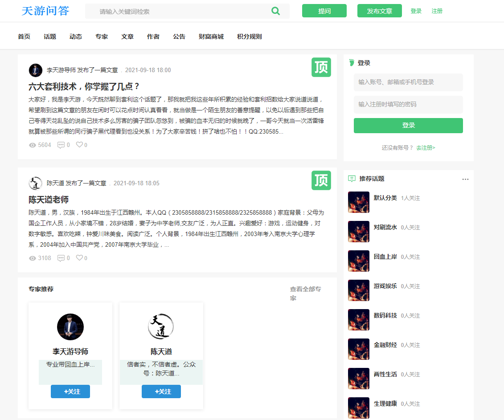Open the more options menu on 推荐话题 panel
This screenshot has height=420, width=504.
[x=465, y=179]
